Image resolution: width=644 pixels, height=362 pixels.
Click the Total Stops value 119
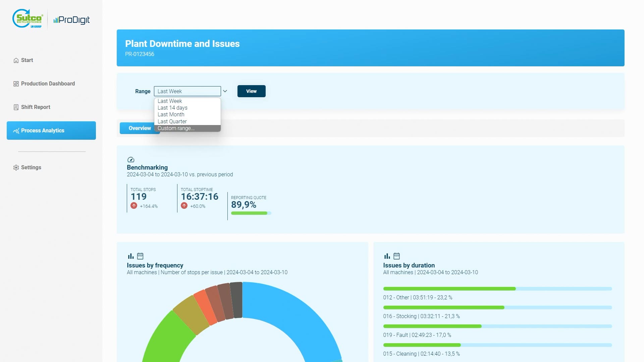pos(139,197)
